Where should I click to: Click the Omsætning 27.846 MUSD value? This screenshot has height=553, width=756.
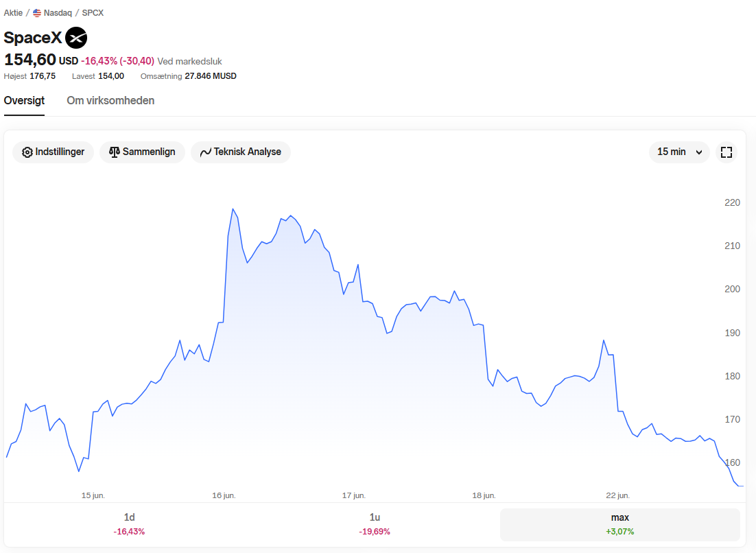211,76
